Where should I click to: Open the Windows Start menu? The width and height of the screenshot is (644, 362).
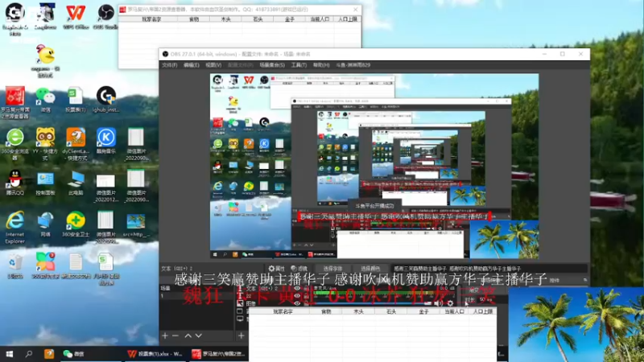(9, 354)
